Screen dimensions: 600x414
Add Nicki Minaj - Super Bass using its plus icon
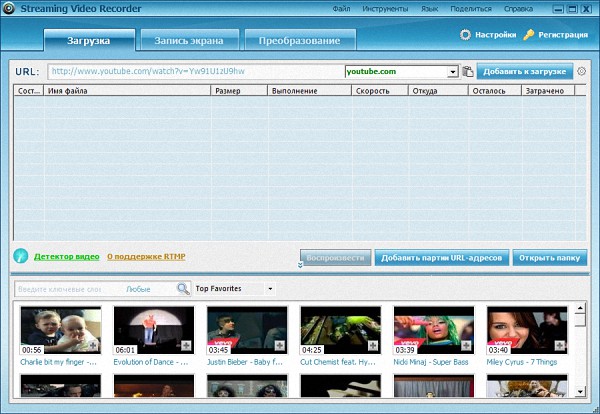tap(466, 346)
